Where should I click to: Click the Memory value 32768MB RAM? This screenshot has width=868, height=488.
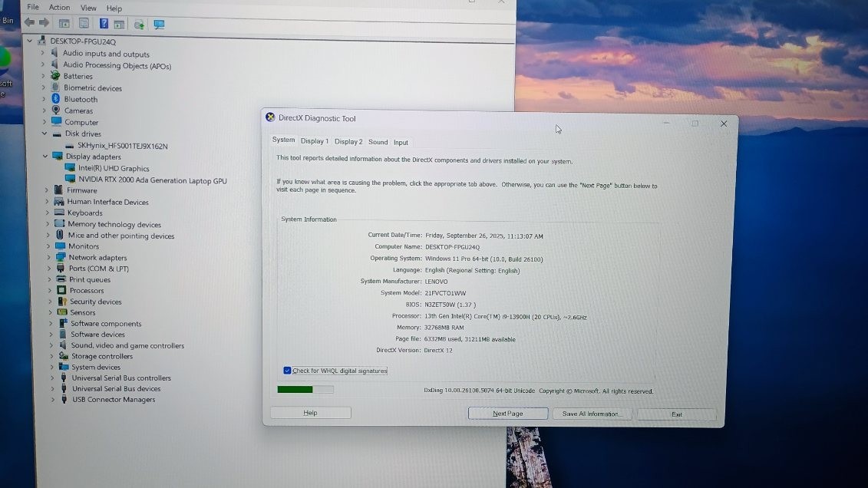444,328
